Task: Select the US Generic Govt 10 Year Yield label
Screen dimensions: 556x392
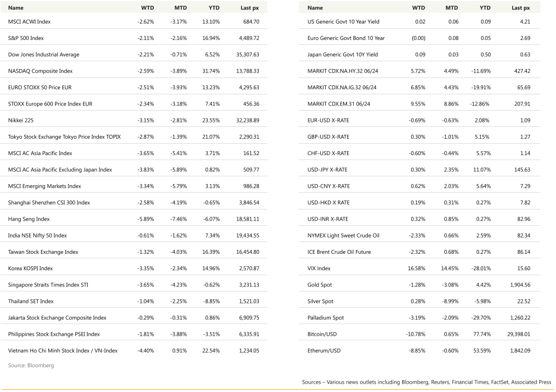Action: (x=343, y=22)
